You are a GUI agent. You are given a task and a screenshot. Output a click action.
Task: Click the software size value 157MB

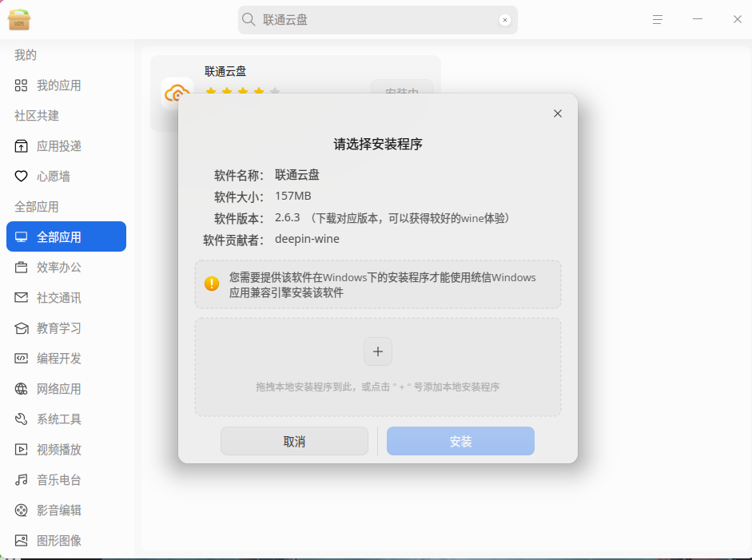pyautogui.click(x=293, y=196)
